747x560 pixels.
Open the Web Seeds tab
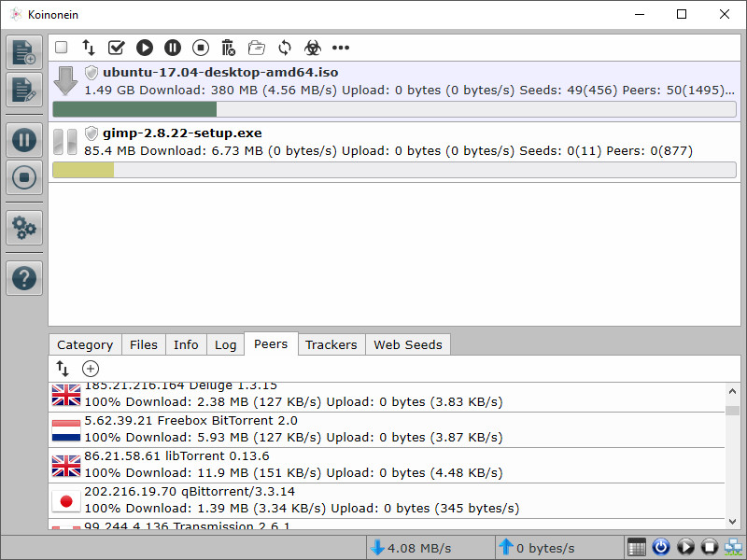click(408, 344)
